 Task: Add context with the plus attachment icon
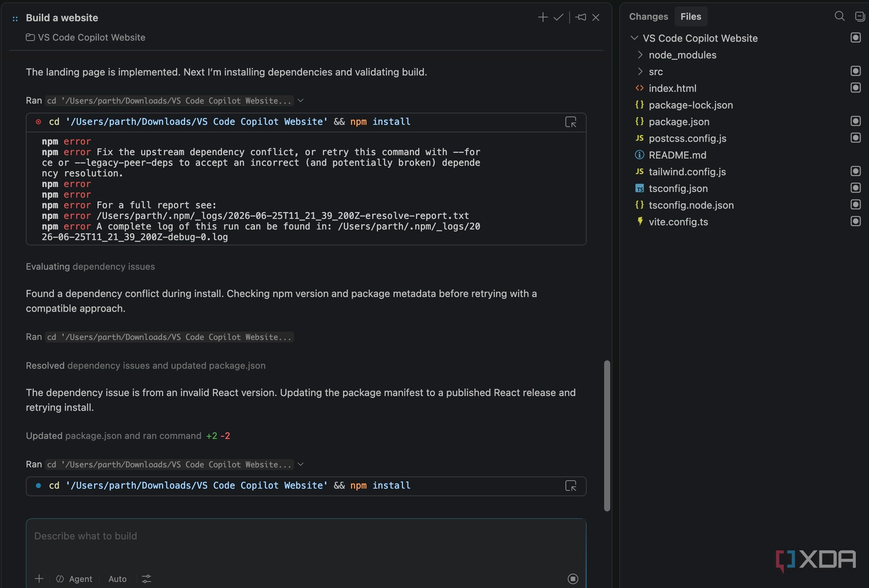[39, 579]
